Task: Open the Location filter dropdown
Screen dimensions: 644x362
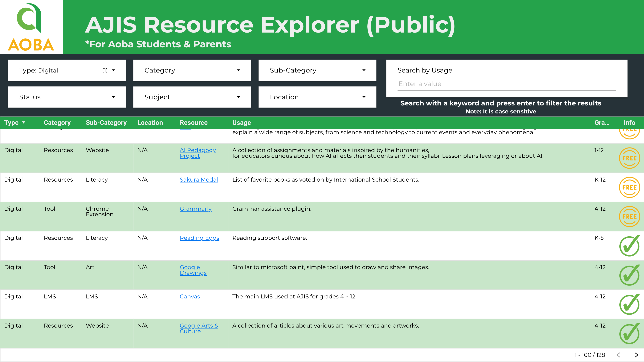Action: 317,97
